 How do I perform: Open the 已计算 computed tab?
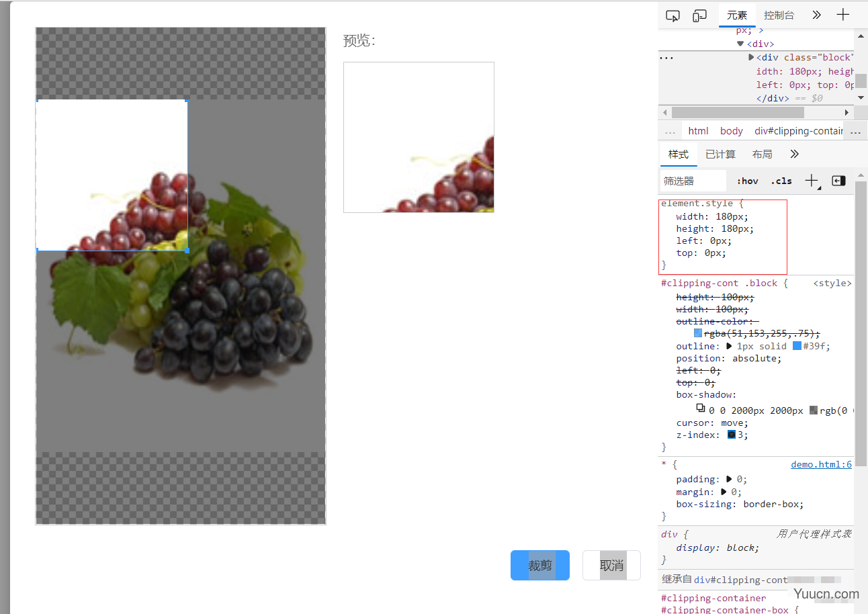click(x=720, y=154)
